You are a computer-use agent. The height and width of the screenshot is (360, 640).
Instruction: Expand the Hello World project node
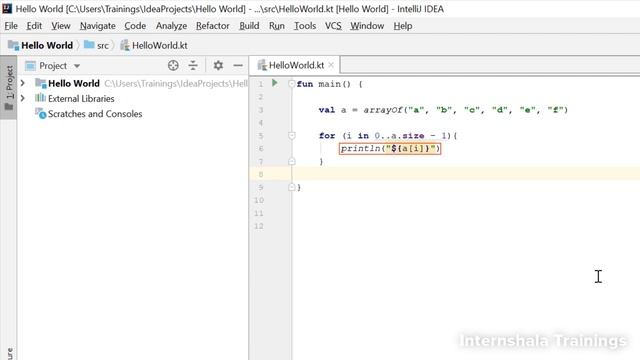coord(23,83)
